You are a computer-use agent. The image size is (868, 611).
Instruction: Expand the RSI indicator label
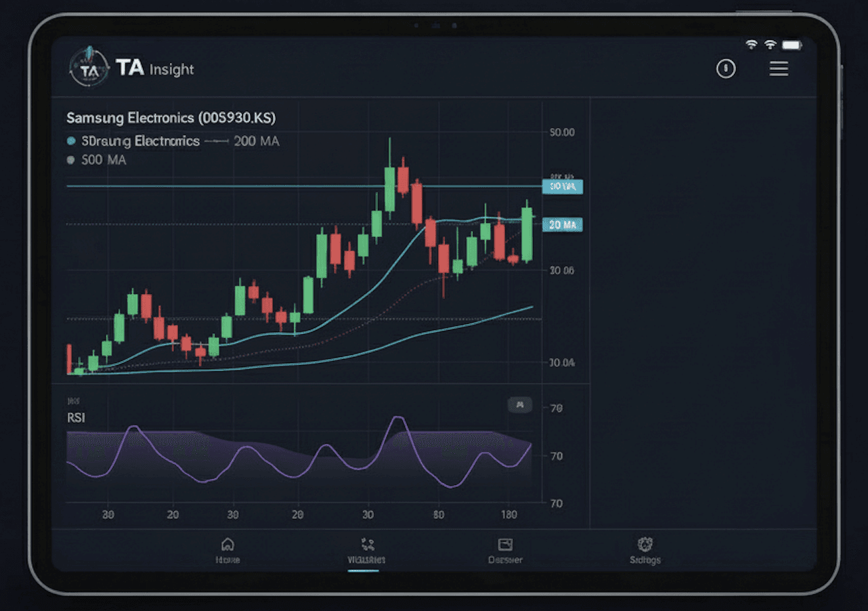pos(76,418)
